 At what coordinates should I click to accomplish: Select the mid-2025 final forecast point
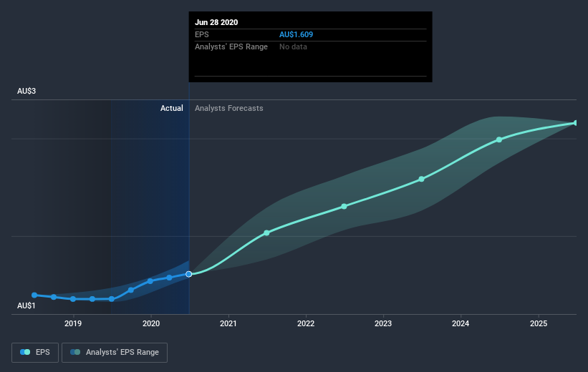click(576, 123)
